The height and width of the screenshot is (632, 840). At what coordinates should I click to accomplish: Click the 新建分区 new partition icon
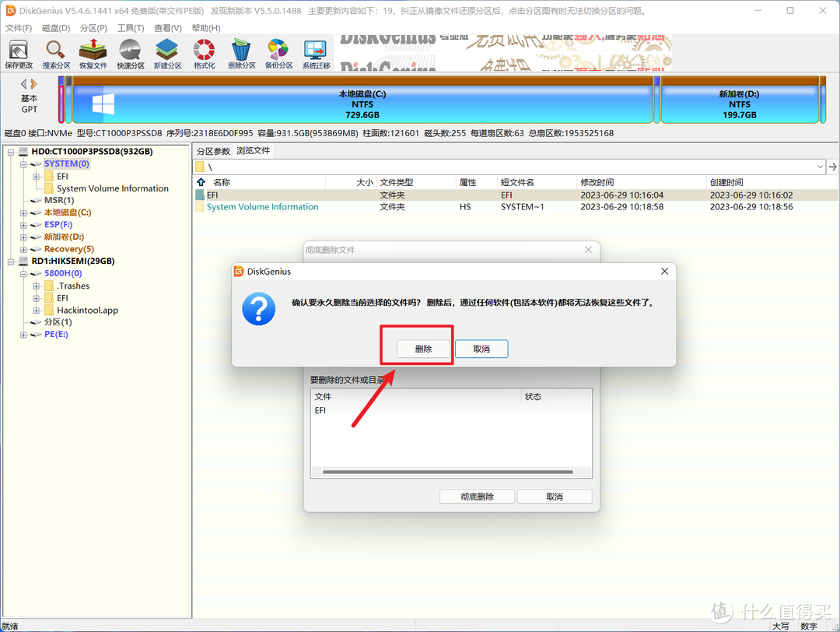click(167, 54)
